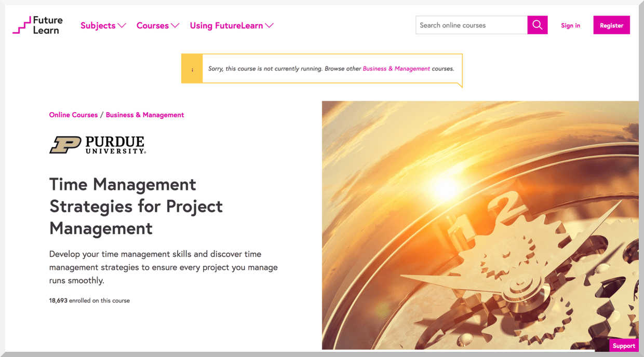Focus the Search online courses field
This screenshot has width=644, height=357.
click(471, 25)
